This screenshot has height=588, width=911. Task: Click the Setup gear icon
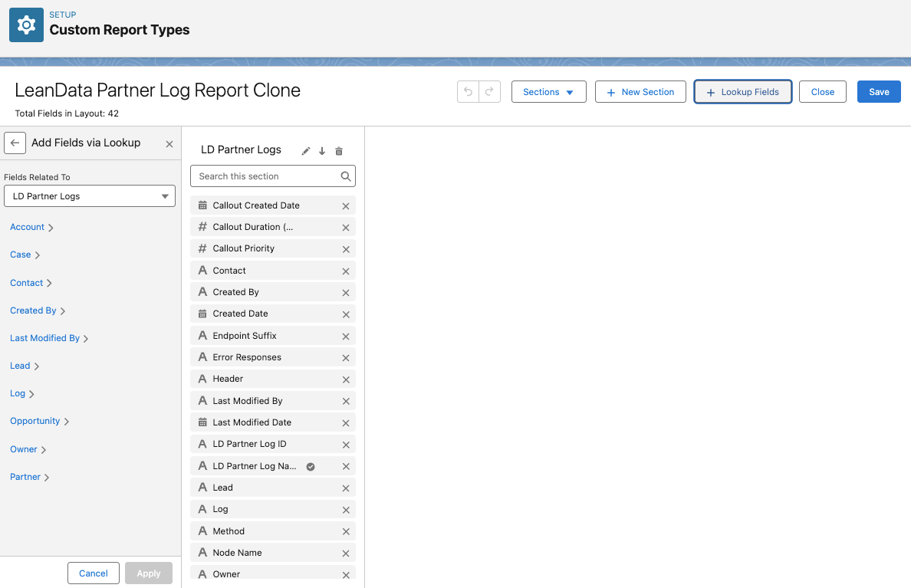(26, 25)
